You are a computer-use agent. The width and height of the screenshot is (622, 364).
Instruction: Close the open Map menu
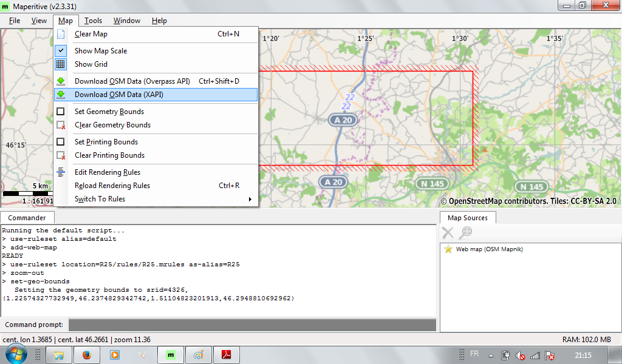tap(66, 21)
